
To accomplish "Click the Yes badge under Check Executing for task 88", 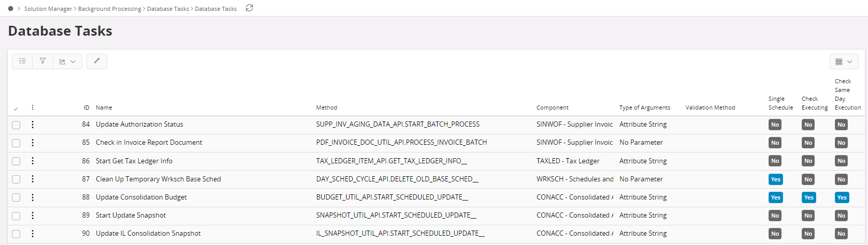I will coord(808,197).
